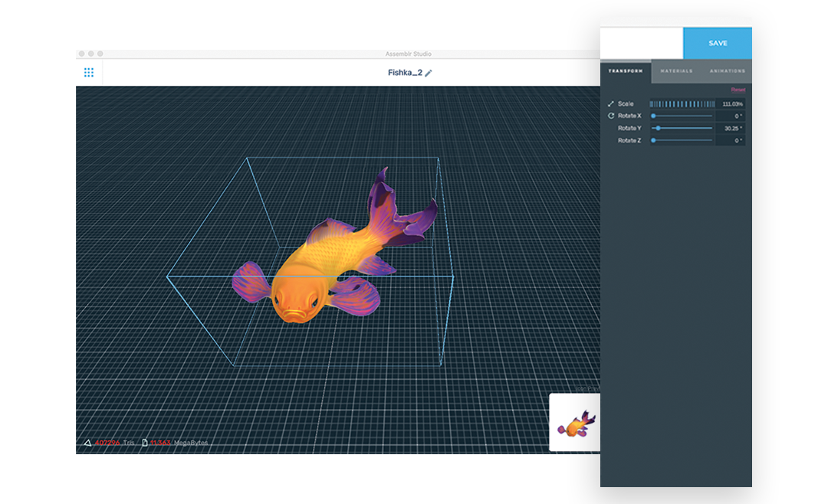
Task: Click the triangle Tris count icon
Action: [x=87, y=443]
